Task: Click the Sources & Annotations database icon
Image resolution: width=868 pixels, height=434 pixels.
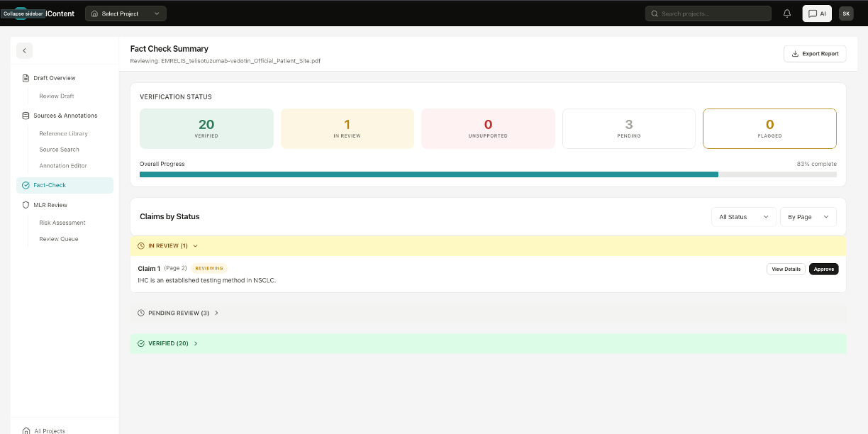Action: (26, 116)
